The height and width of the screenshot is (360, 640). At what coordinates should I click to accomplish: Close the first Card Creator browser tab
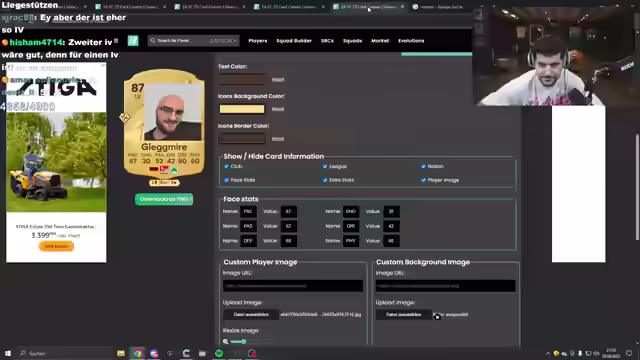[x=164, y=7]
